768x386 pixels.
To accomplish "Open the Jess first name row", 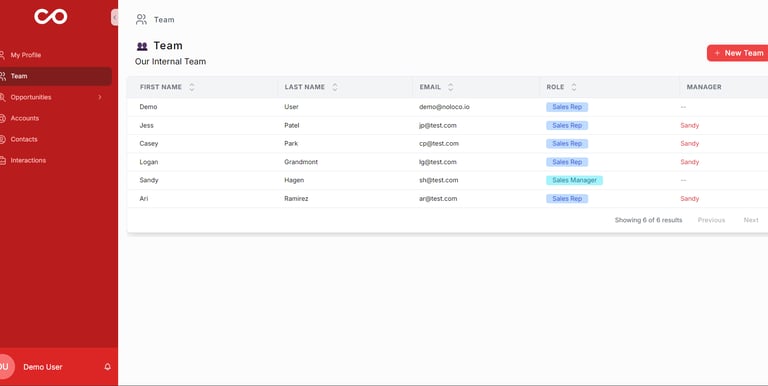I will pos(146,125).
